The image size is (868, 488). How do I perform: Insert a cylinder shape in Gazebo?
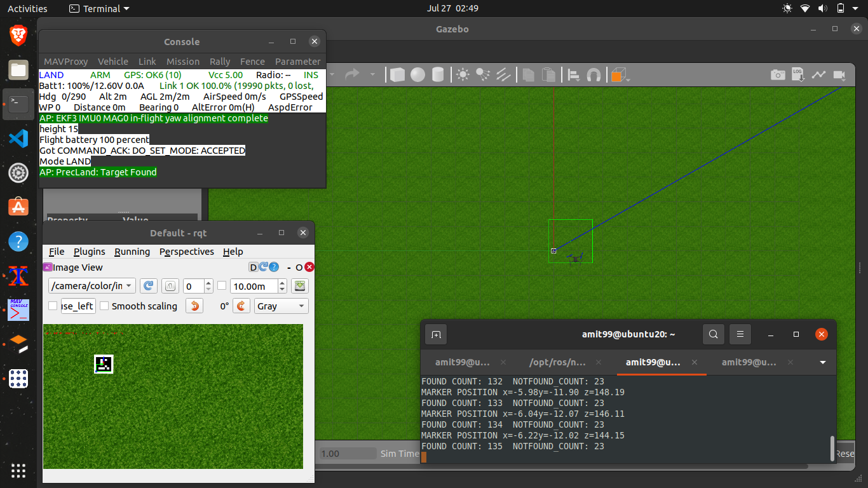[x=438, y=75]
